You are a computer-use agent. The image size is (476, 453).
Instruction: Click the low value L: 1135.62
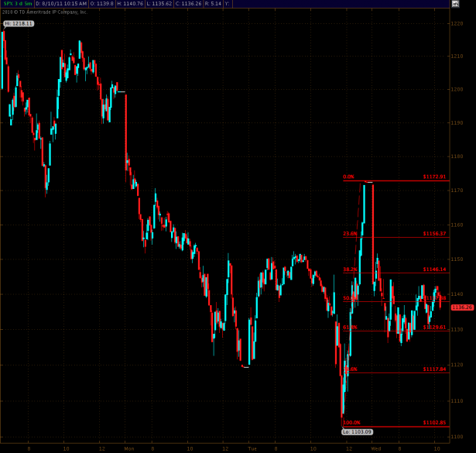(159, 4)
